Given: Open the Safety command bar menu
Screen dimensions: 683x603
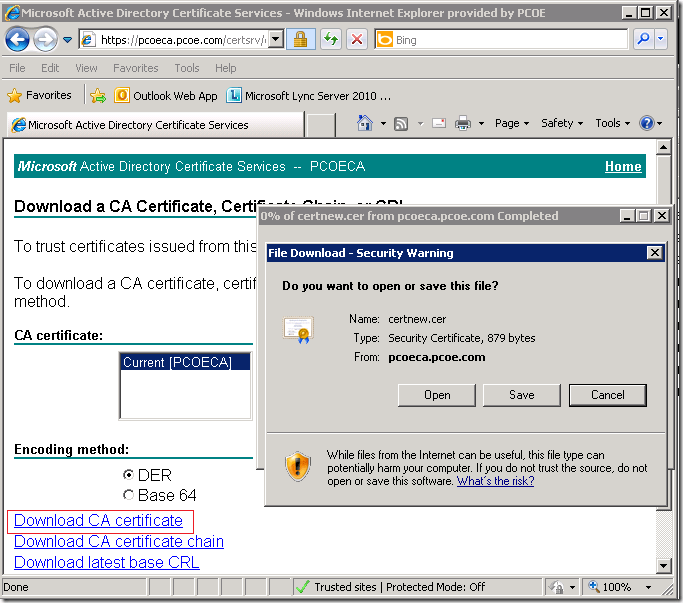Looking at the screenshot, I should (562, 123).
